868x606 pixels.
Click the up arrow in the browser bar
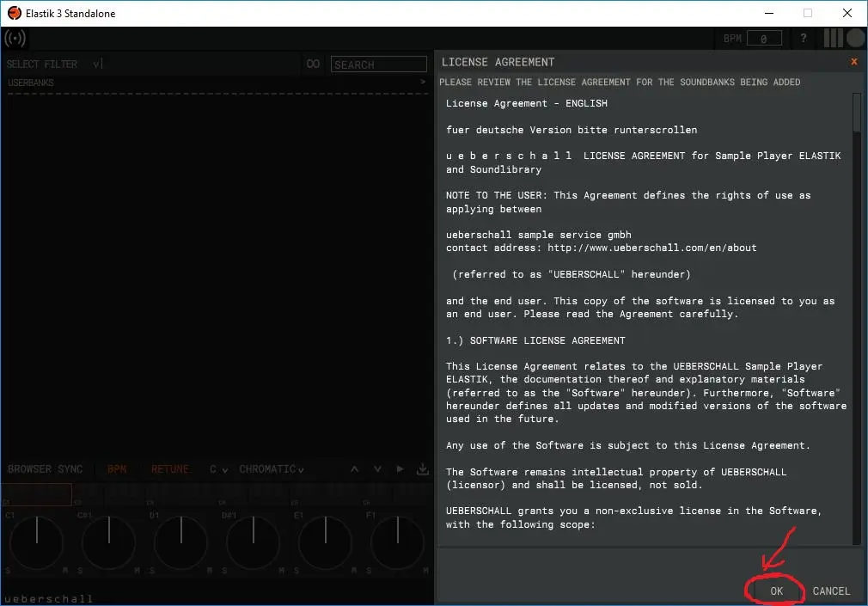354,469
